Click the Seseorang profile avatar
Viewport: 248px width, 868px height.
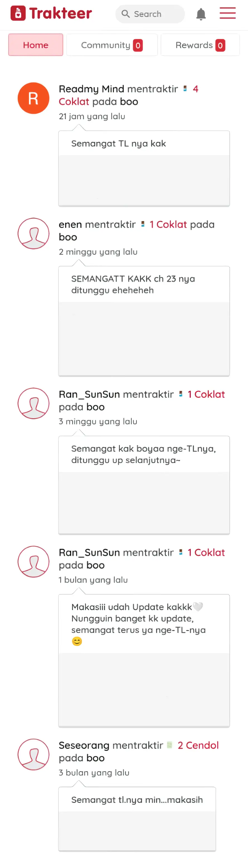pyautogui.click(x=33, y=755)
